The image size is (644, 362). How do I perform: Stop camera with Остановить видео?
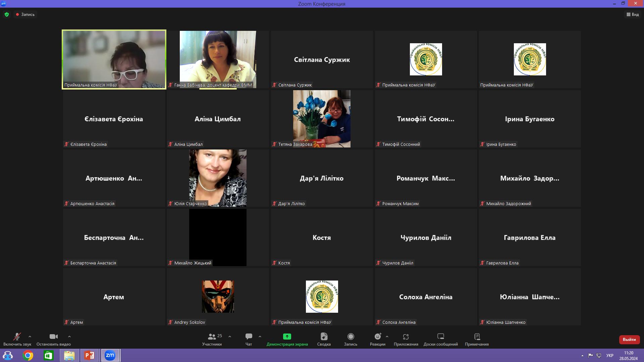coord(54,339)
